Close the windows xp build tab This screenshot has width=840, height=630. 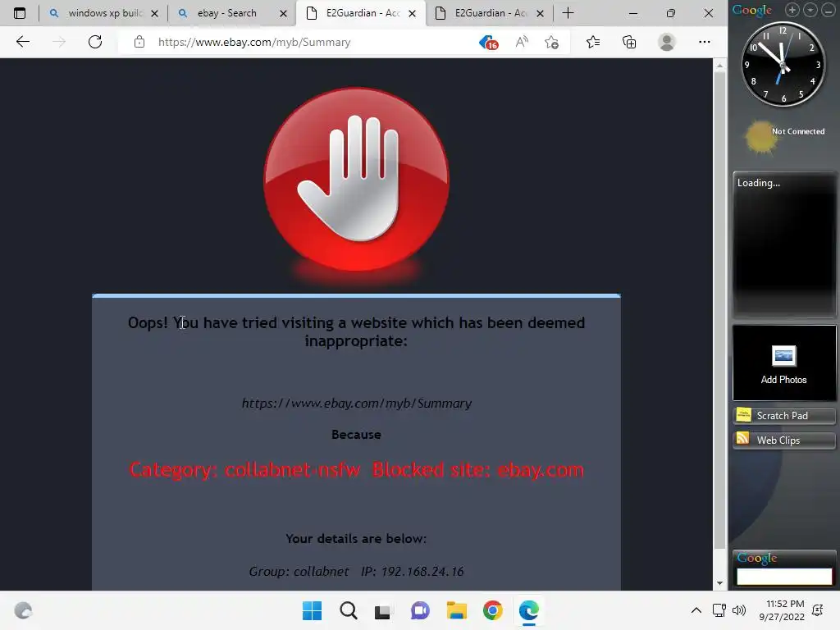coord(155,13)
